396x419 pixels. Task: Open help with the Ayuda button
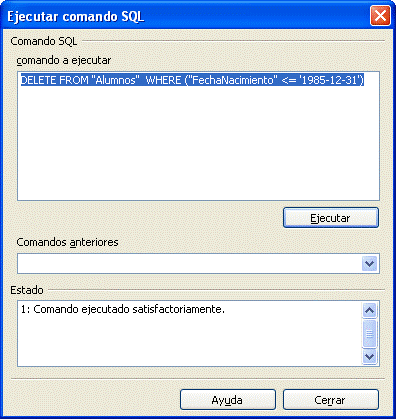(228, 400)
